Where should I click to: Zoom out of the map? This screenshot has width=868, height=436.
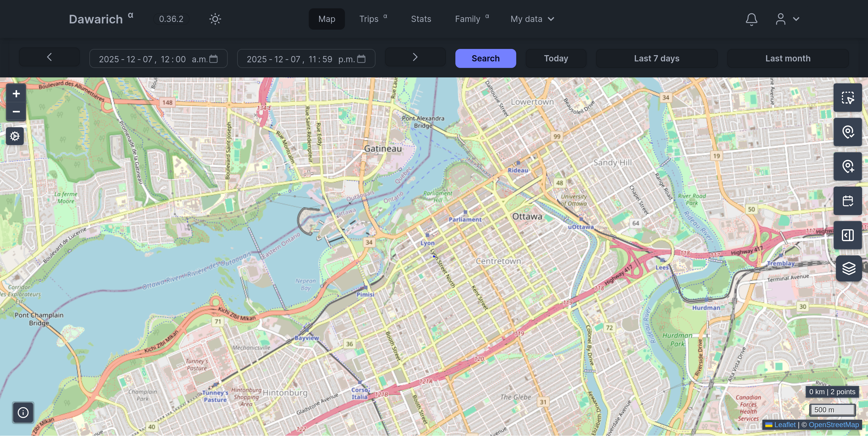[x=16, y=112]
